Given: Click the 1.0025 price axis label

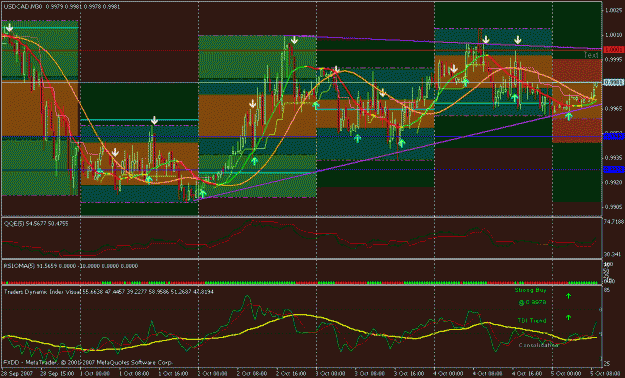Looking at the screenshot, I should pos(614,10).
